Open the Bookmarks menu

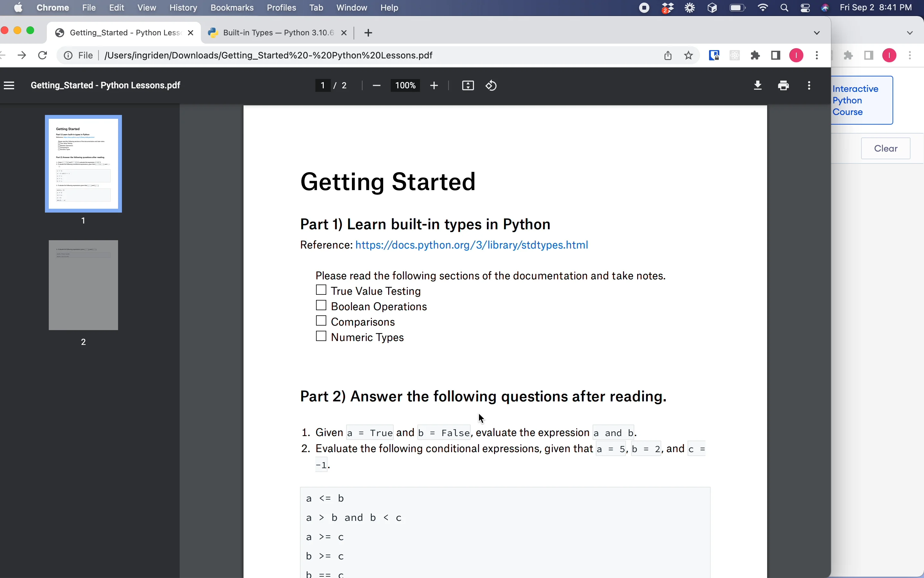[232, 8]
